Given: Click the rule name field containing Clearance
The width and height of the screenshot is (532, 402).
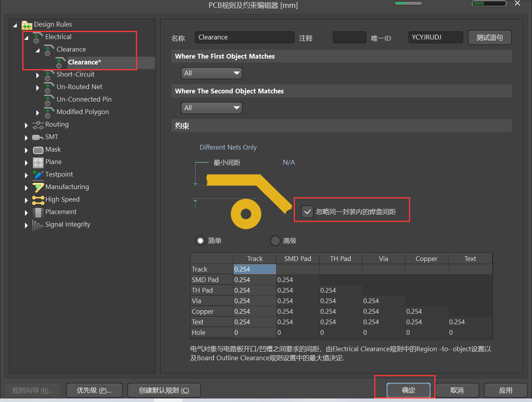Looking at the screenshot, I should pyautogui.click(x=245, y=37).
